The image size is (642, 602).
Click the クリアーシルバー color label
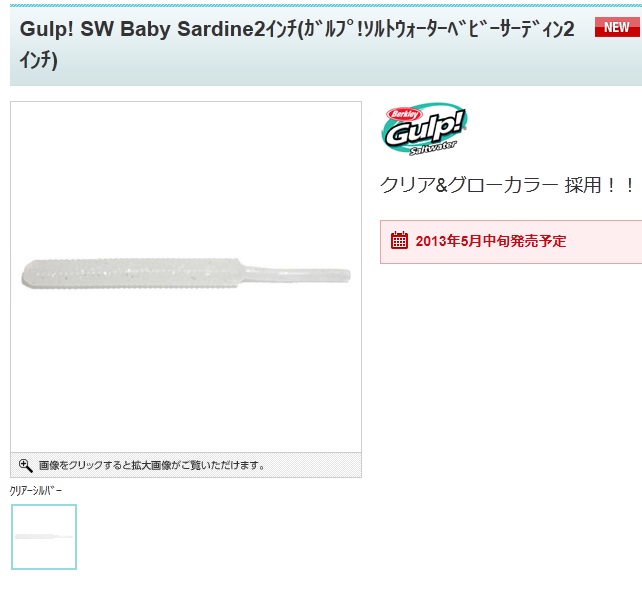coord(36,491)
